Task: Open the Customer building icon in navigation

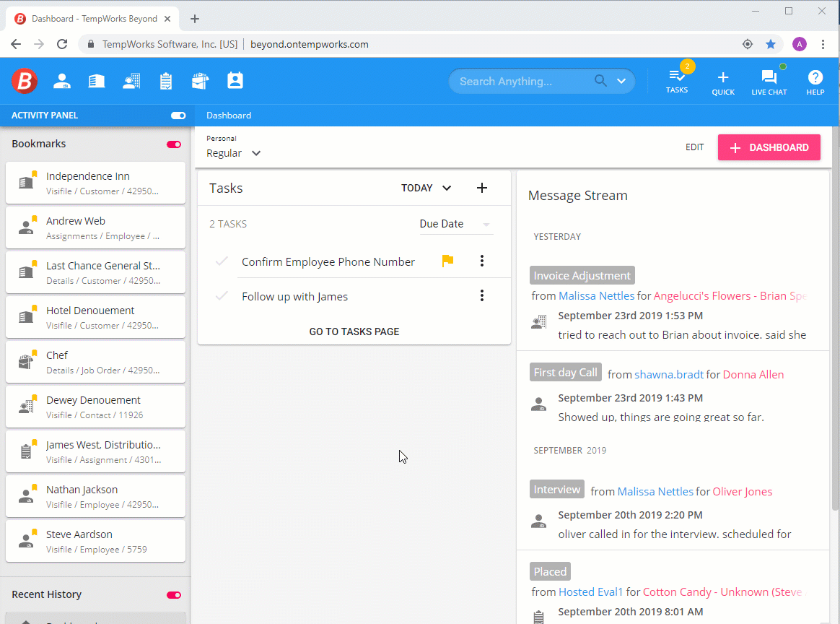Action: point(97,81)
